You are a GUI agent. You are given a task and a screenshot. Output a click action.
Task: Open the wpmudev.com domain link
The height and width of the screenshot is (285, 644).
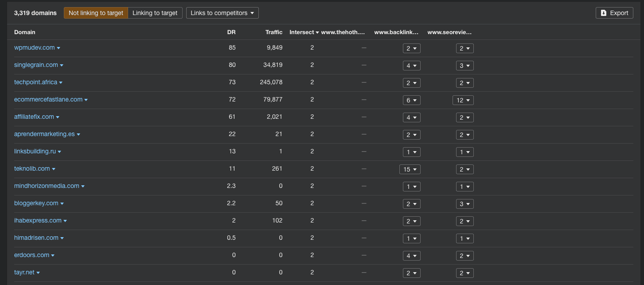(x=34, y=47)
